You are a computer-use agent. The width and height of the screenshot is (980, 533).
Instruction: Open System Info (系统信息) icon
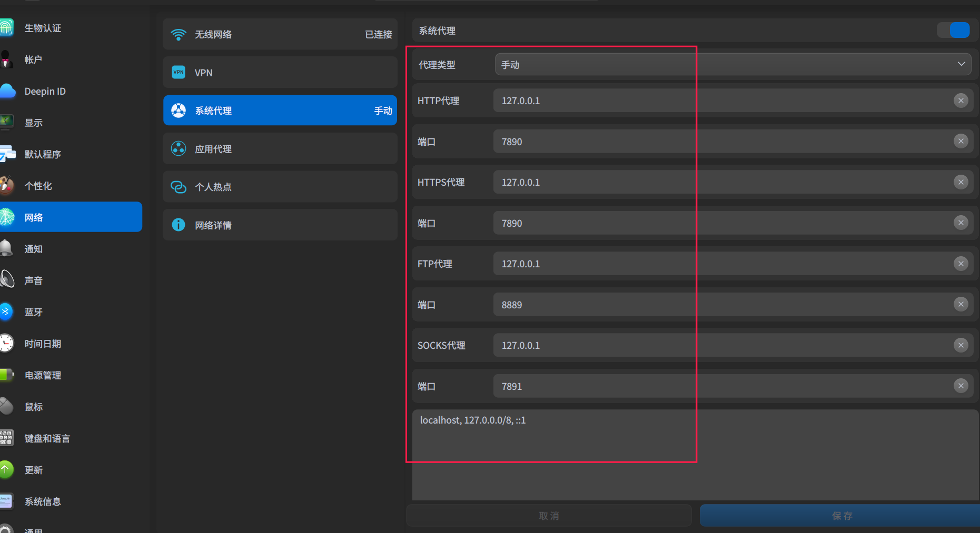pyautogui.click(x=6, y=501)
